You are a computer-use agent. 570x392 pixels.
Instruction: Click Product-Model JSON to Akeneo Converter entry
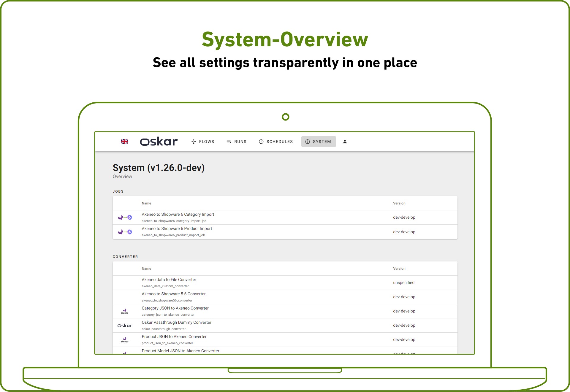point(180,351)
